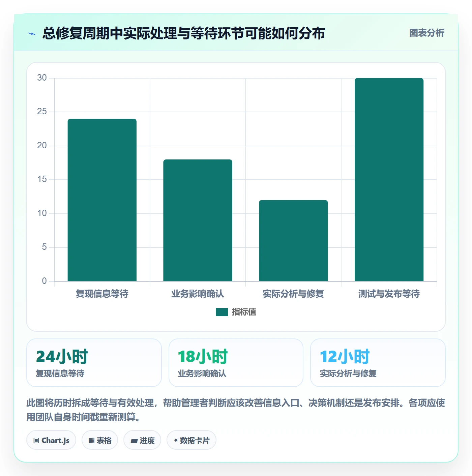Screen dimensions: 472x476
Task: Click the 图表分析 label in header
Action: (x=426, y=33)
